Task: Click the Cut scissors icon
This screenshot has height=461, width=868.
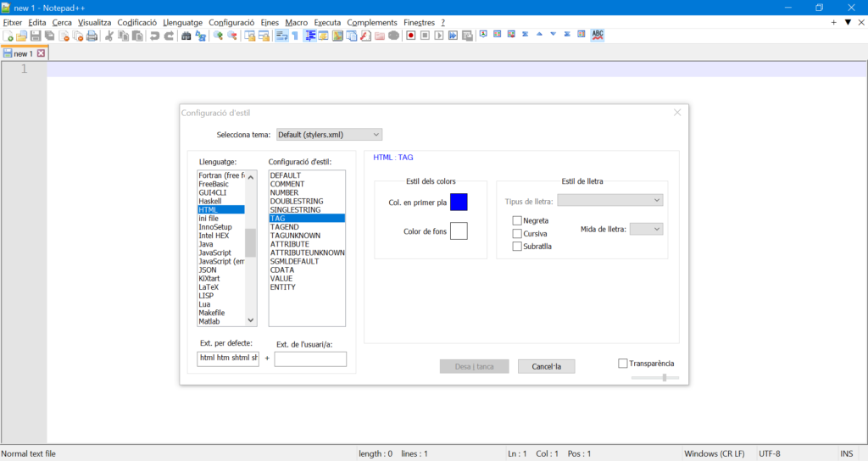Action: click(x=109, y=36)
